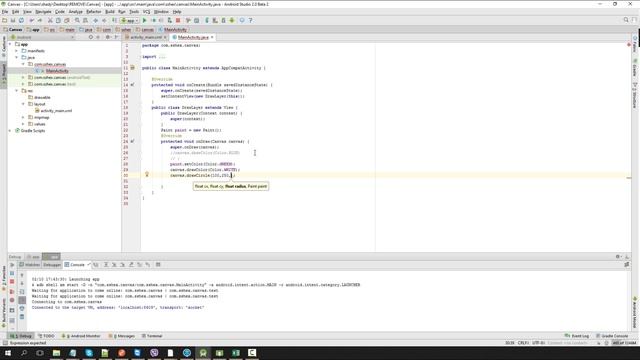Select the Console tab in Debug panel
This screenshot has width=640, height=360.
tap(77, 265)
